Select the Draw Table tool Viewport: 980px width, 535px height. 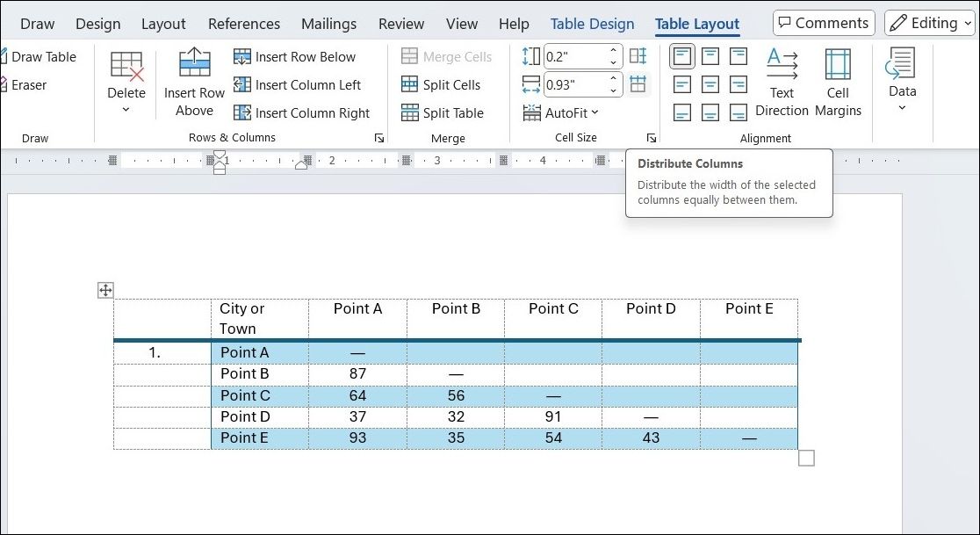click(x=38, y=57)
